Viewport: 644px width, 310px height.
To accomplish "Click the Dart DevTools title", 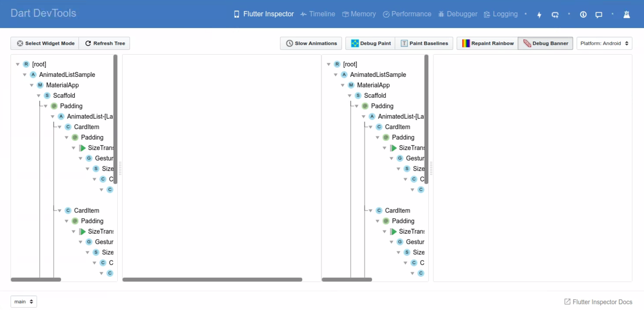I will coord(43,13).
